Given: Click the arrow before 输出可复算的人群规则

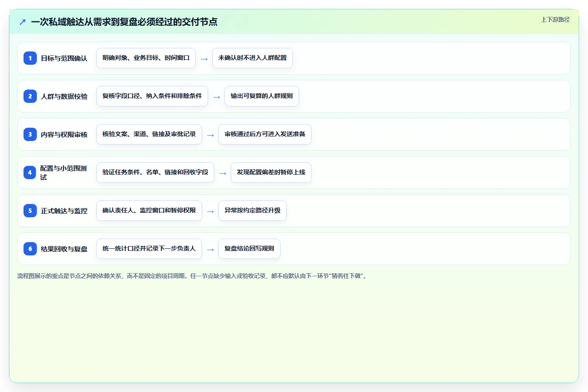Looking at the screenshot, I should pyautogui.click(x=217, y=97).
